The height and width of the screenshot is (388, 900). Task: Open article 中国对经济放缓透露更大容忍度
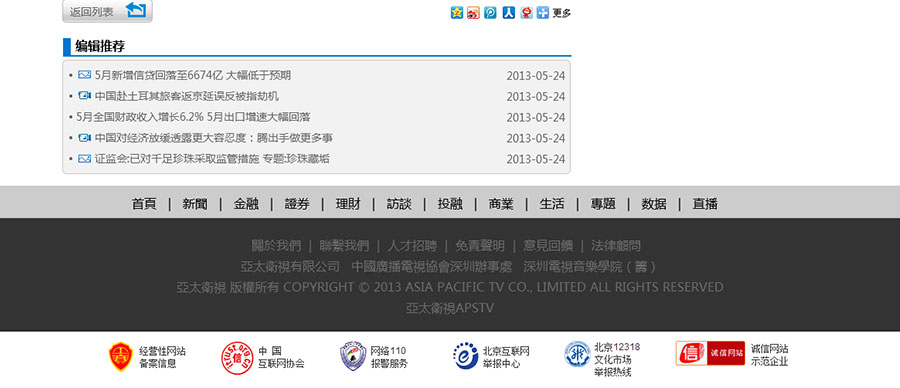click(x=214, y=138)
